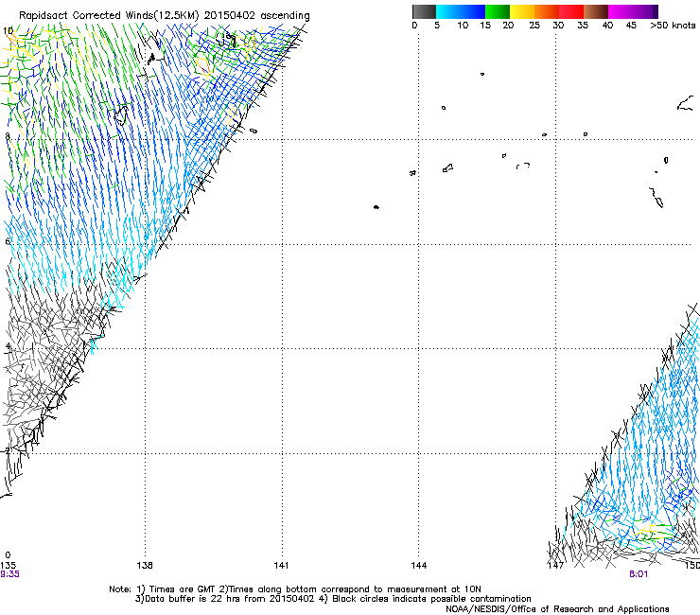Select the yellow 20-25 knots legend color
The height and width of the screenshot is (615, 700).
click(522, 11)
